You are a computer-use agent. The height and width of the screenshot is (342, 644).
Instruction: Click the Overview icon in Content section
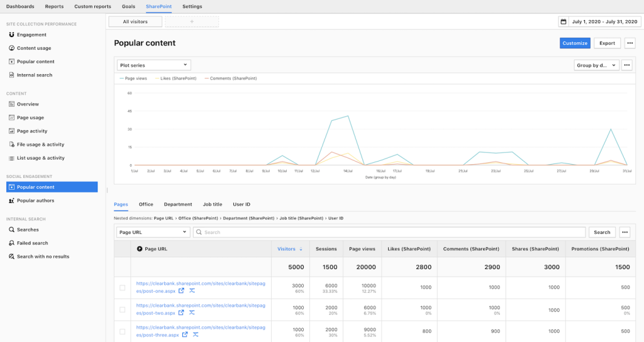(x=11, y=104)
